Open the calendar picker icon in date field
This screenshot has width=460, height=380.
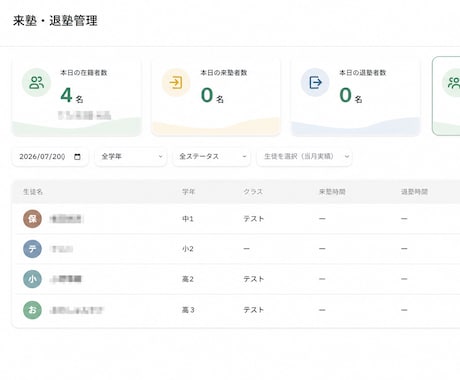(x=77, y=156)
